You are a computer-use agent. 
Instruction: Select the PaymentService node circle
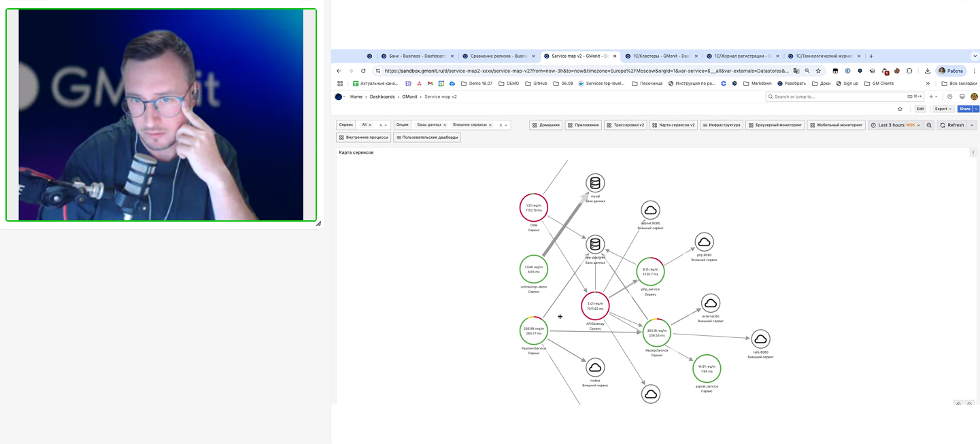coord(533,330)
